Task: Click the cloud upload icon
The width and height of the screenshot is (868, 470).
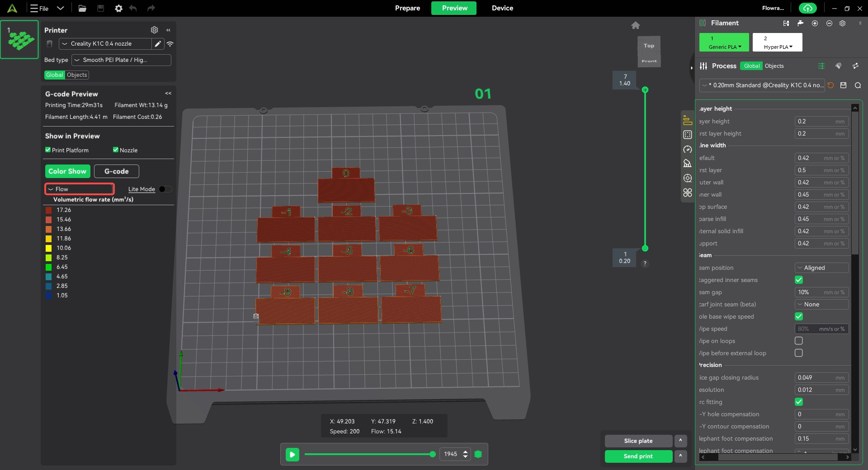Action: [807, 8]
